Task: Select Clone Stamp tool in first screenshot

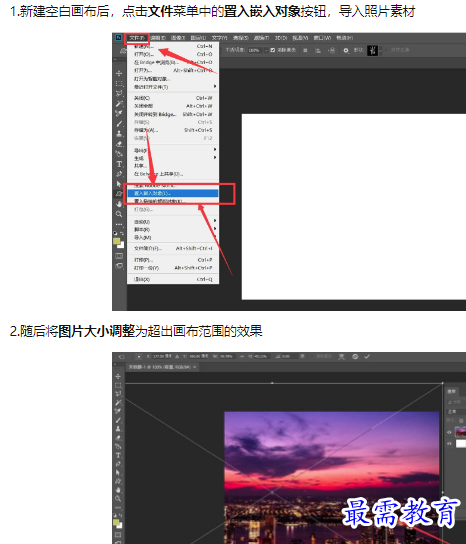Action: pos(119,134)
